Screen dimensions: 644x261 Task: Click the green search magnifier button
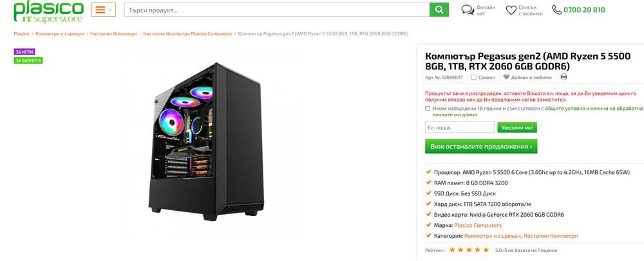coord(439,10)
